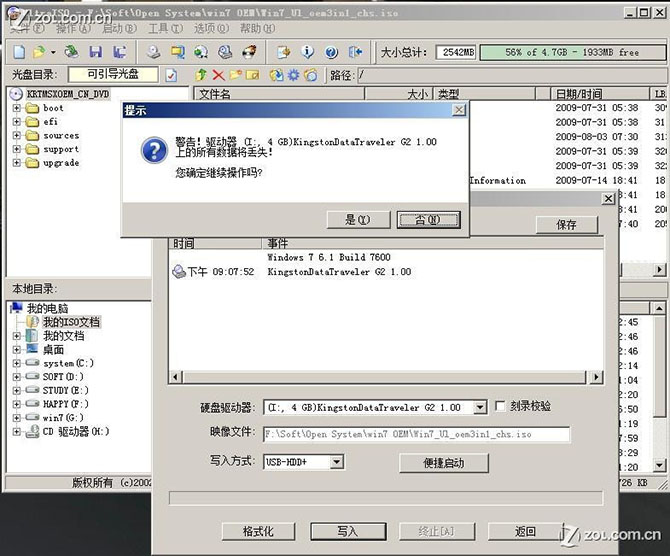The height and width of the screenshot is (556, 670).
Task: Click the 映像文件 path input field
Action: (416, 435)
